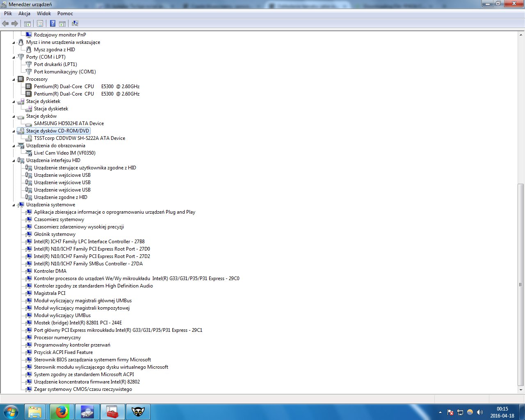Collapse the Urządzenia interfejsu HID node
525x420 pixels.
click(x=14, y=161)
